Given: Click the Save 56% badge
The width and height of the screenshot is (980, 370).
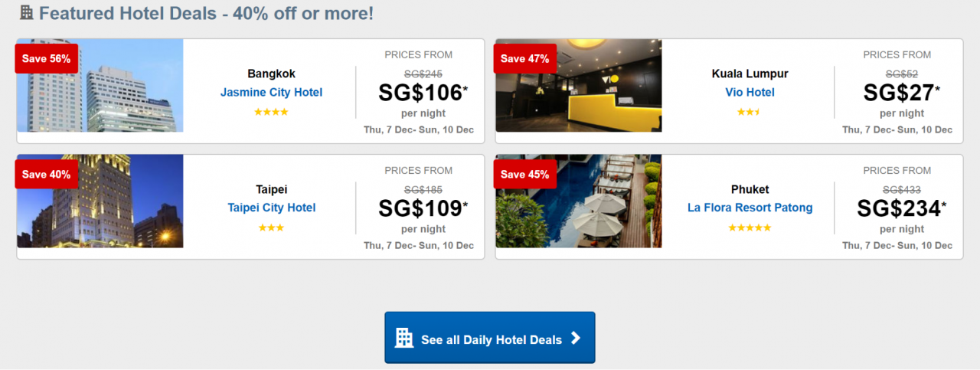Looking at the screenshot, I should pos(46,59).
